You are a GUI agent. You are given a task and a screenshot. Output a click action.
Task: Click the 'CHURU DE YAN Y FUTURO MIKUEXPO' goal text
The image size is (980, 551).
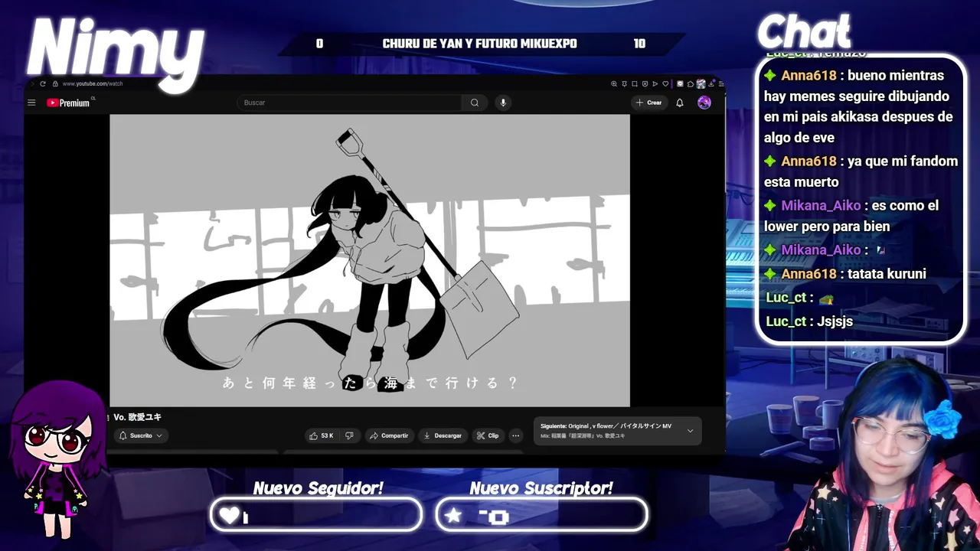[x=480, y=44]
